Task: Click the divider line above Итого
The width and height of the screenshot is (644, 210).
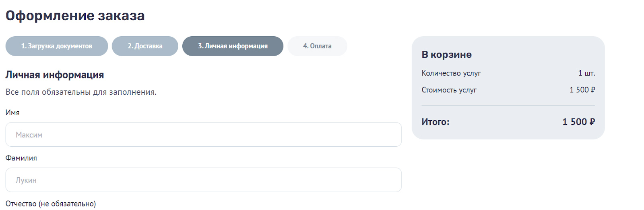Action: (508, 106)
